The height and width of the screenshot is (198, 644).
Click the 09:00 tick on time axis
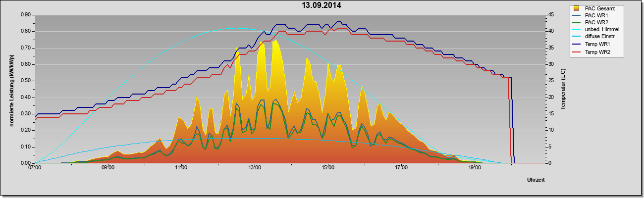[x=108, y=168]
